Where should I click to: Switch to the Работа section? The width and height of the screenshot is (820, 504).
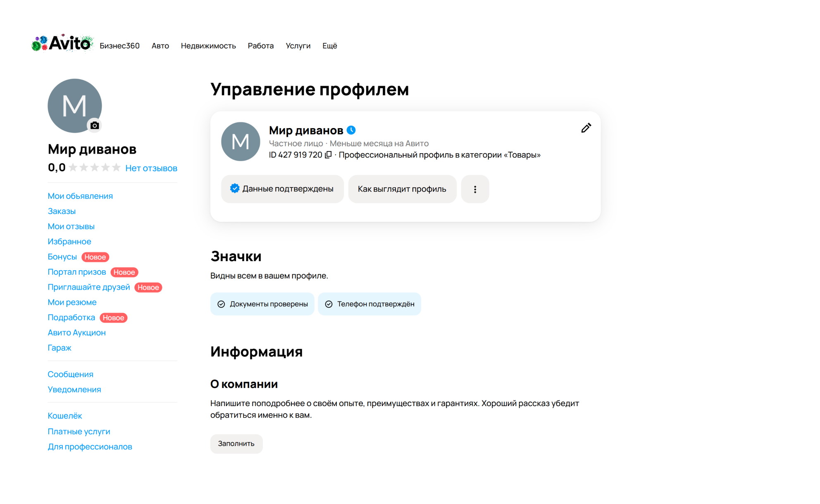[x=260, y=46]
